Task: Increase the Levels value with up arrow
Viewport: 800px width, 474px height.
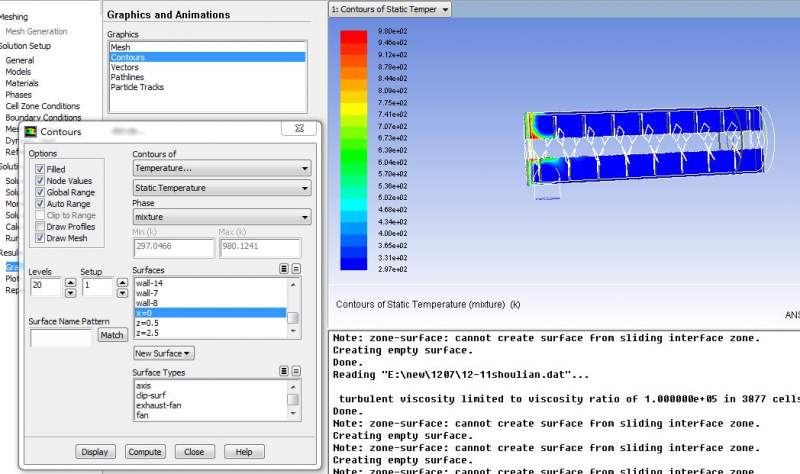Action: (x=70, y=282)
